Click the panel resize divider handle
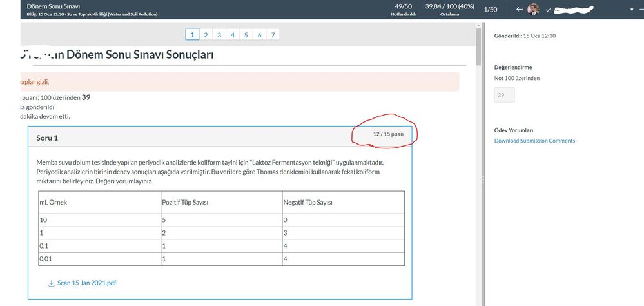Screen dimensions: 644x306 tap(483, 183)
